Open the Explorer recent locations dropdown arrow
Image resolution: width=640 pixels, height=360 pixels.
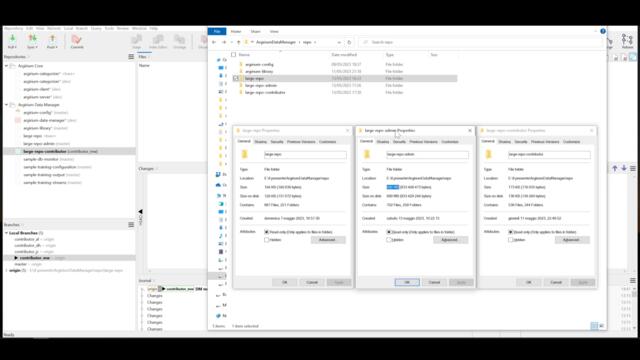[231, 42]
